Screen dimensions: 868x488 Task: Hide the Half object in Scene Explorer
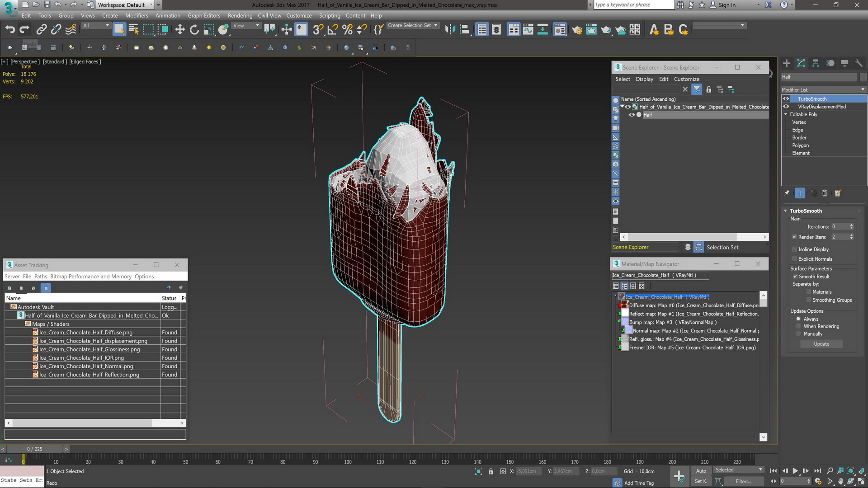click(632, 115)
